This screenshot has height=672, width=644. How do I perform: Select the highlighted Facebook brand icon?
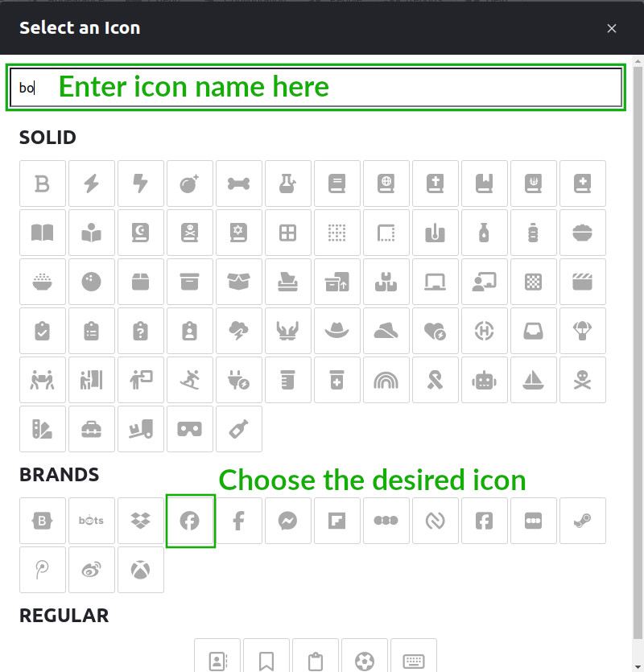(191, 521)
